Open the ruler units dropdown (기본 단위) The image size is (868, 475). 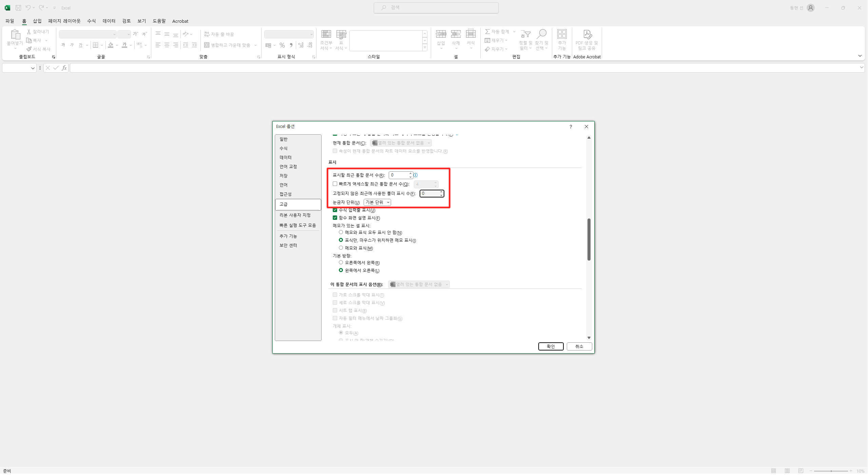click(377, 202)
